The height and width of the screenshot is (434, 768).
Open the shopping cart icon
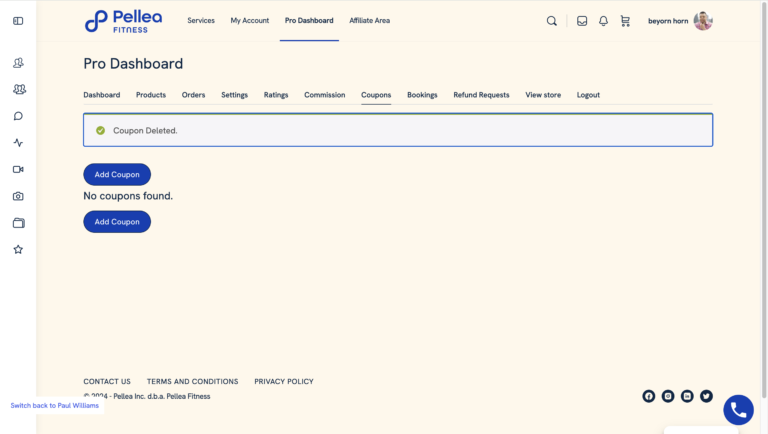(x=625, y=21)
